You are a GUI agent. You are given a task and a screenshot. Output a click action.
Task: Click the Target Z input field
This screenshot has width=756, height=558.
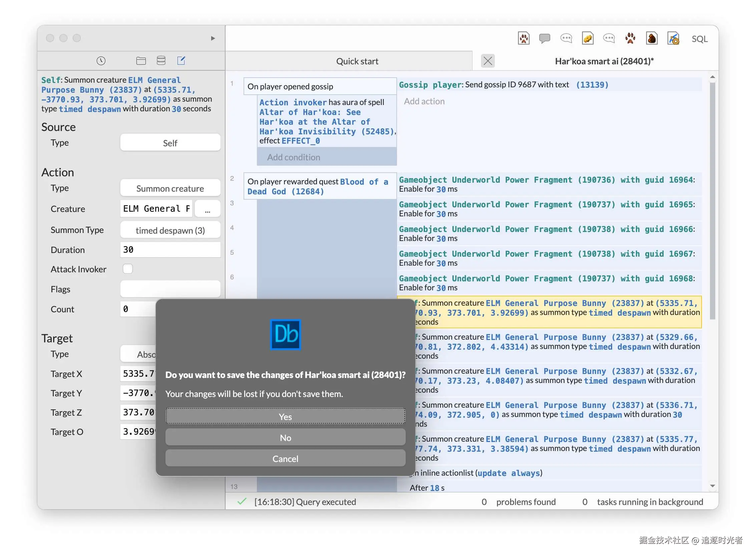tap(138, 413)
